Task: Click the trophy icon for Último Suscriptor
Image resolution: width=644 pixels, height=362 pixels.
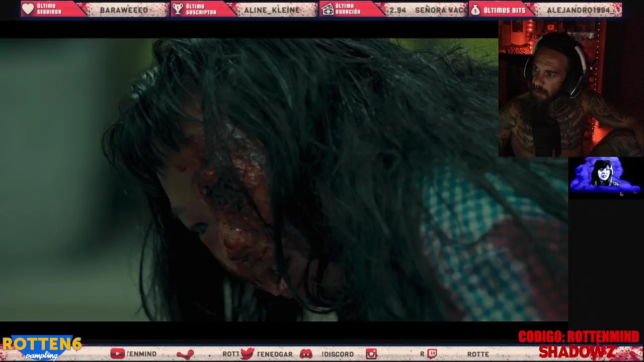Action: (x=178, y=9)
